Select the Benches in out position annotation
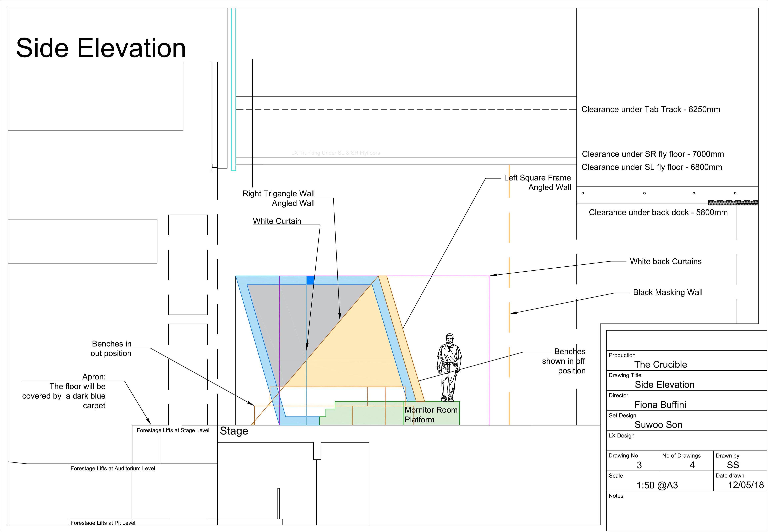The image size is (768, 532). [111, 348]
